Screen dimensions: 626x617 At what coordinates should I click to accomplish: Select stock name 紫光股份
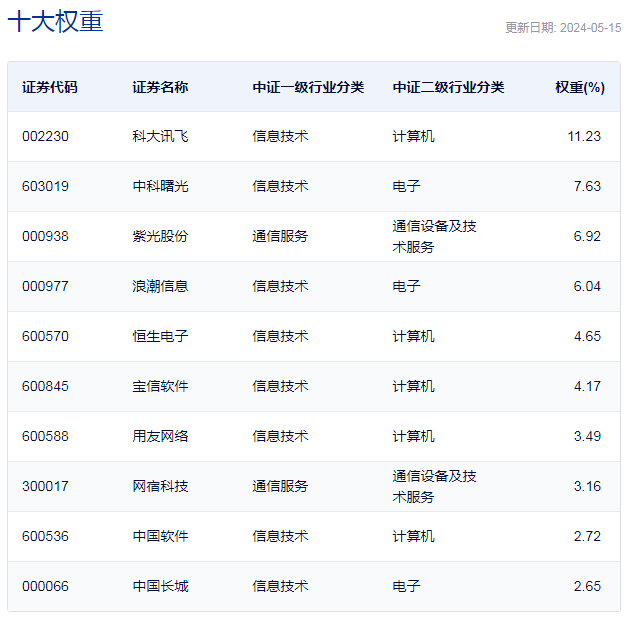tap(160, 236)
